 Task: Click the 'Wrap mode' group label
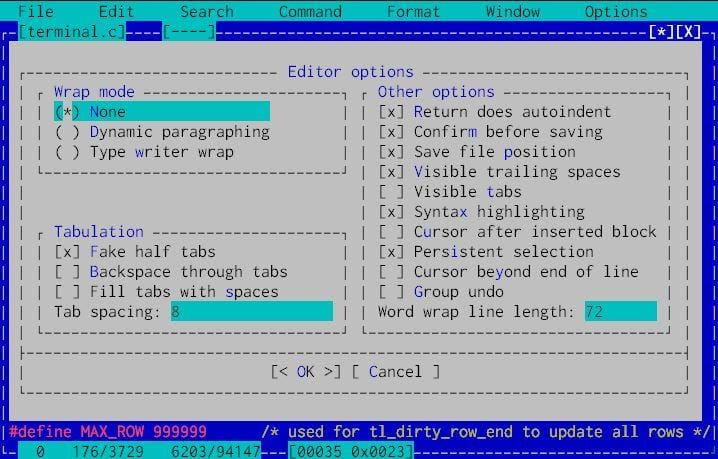pyautogui.click(x=94, y=92)
